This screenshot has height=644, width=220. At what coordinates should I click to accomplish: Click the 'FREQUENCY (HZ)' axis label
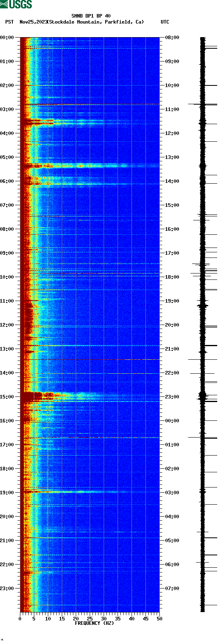pyautogui.click(x=94, y=623)
